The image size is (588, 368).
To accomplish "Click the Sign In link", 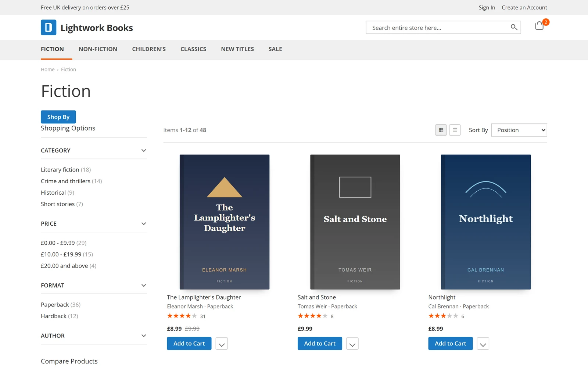I will coord(487,7).
